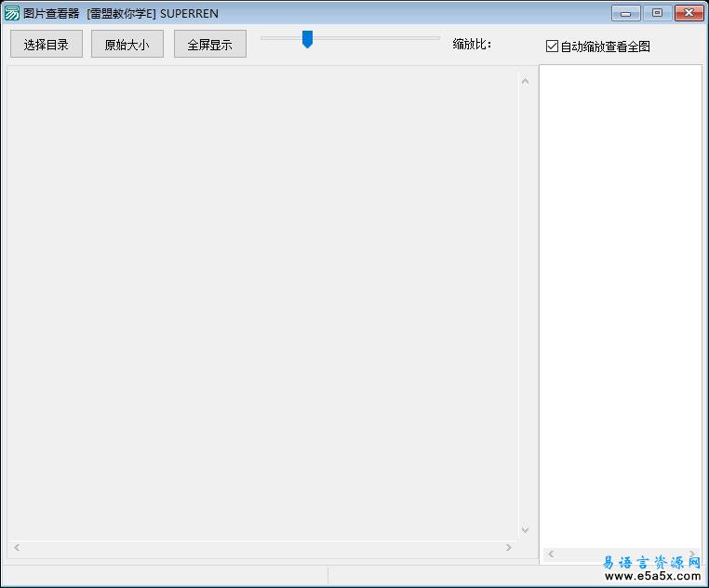Image resolution: width=709 pixels, height=588 pixels.
Task: Click the right end of the zoom slider track
Action: pos(436,38)
